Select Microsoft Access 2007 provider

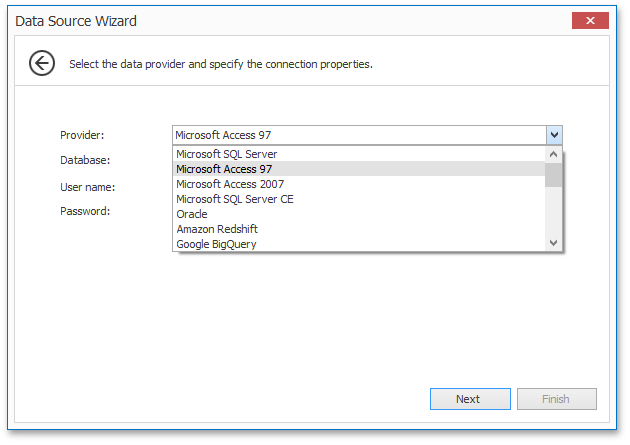pyautogui.click(x=359, y=184)
